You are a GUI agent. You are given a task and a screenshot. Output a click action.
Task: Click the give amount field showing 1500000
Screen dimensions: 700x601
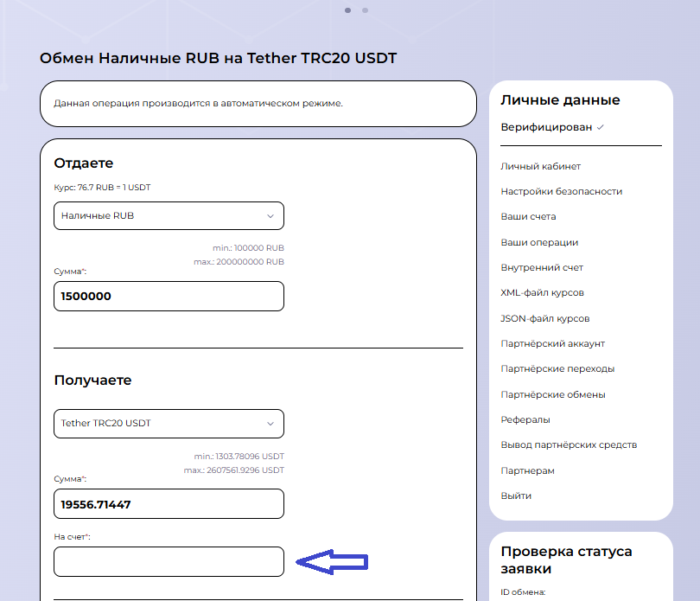[x=169, y=297]
